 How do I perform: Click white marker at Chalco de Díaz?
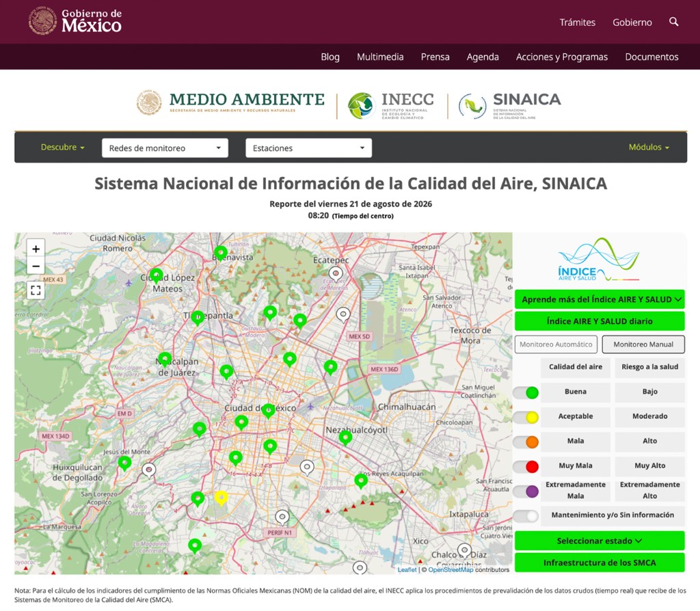tap(465, 550)
